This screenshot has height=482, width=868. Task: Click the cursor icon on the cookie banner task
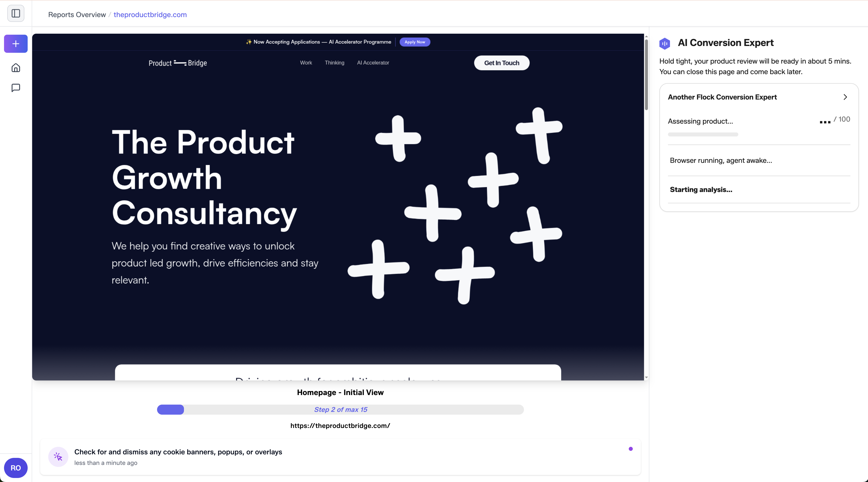pyautogui.click(x=58, y=457)
